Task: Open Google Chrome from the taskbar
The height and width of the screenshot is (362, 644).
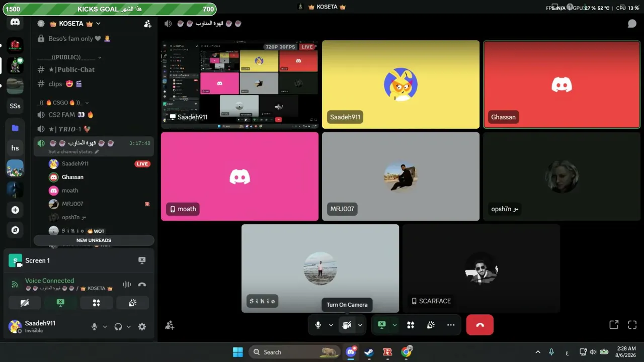Action: point(406,352)
